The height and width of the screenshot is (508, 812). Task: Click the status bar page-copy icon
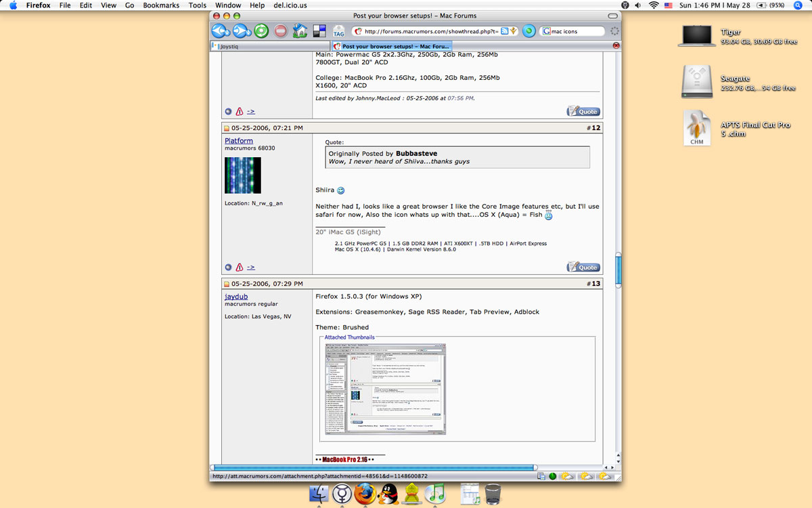pyautogui.click(x=541, y=476)
